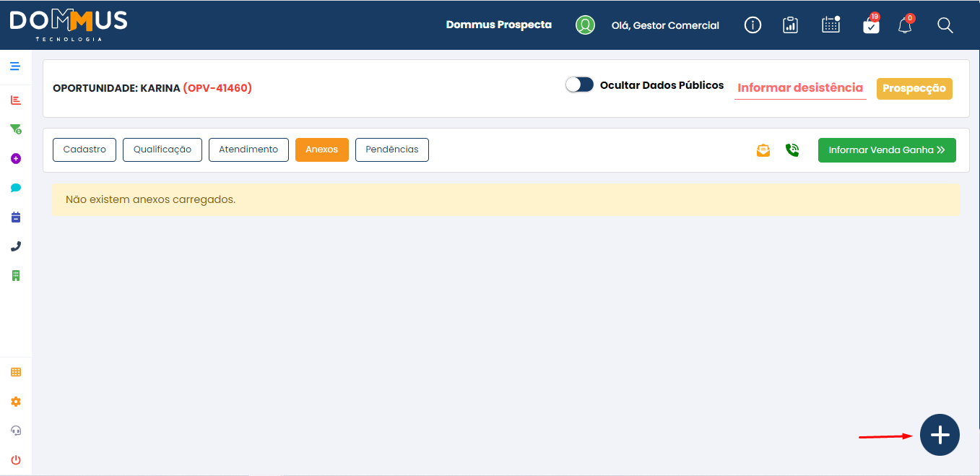
Task: Click the orange email envelope icon
Action: (763, 150)
